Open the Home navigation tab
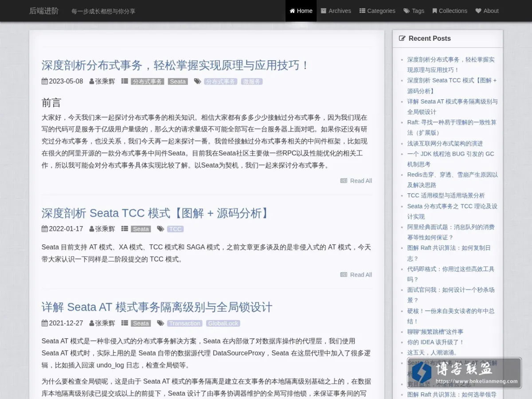This screenshot has height=399, width=532. [301, 11]
